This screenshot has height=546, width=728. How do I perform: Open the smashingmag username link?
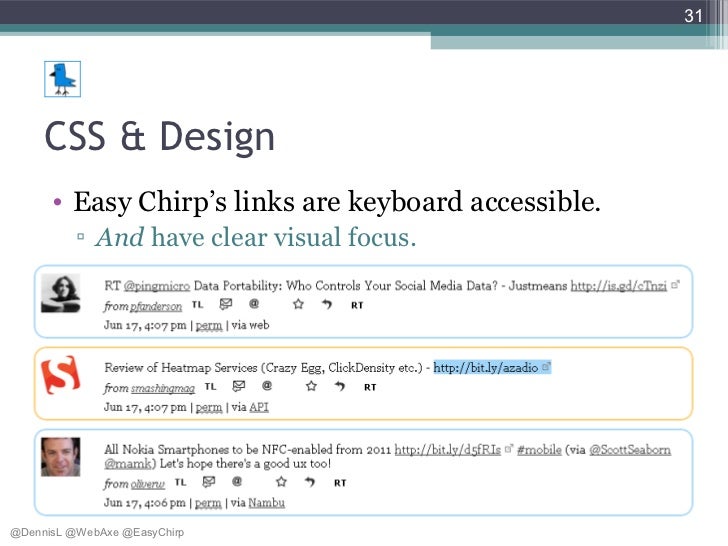click(162, 388)
